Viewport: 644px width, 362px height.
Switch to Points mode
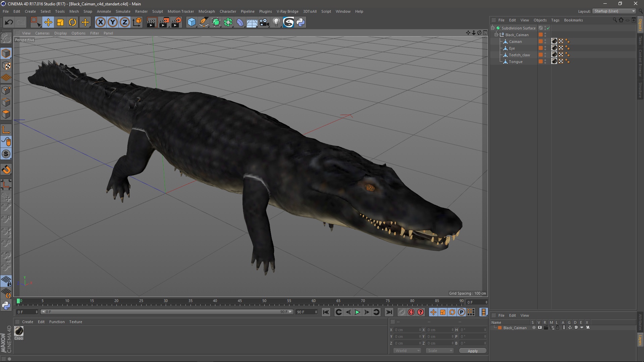click(x=6, y=90)
